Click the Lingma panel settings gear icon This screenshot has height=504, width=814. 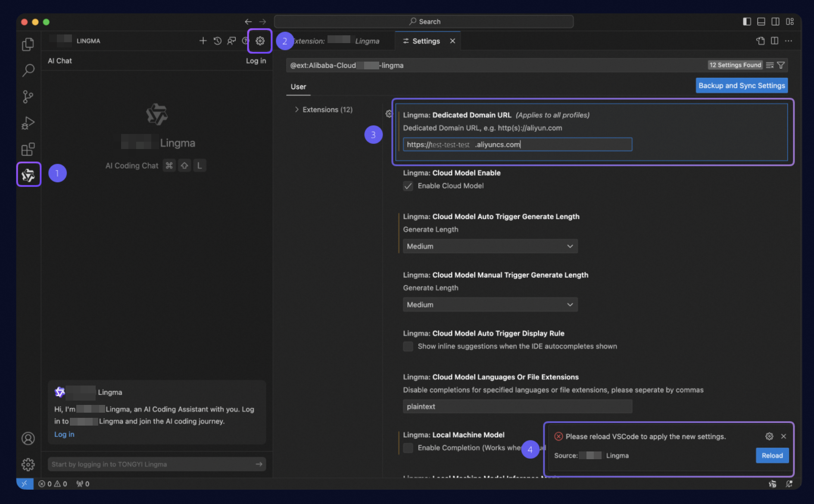[260, 41]
